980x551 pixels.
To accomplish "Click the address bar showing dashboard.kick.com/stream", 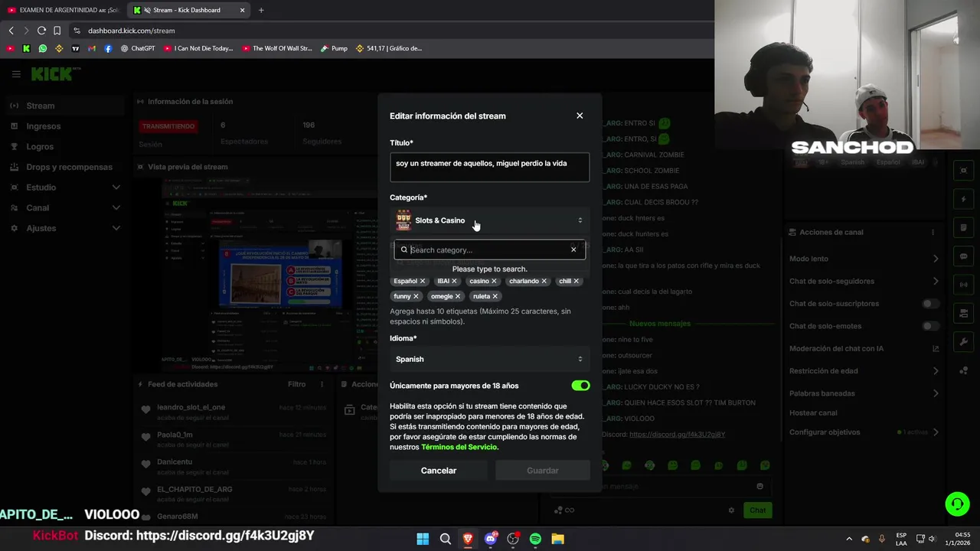I will tap(132, 31).
